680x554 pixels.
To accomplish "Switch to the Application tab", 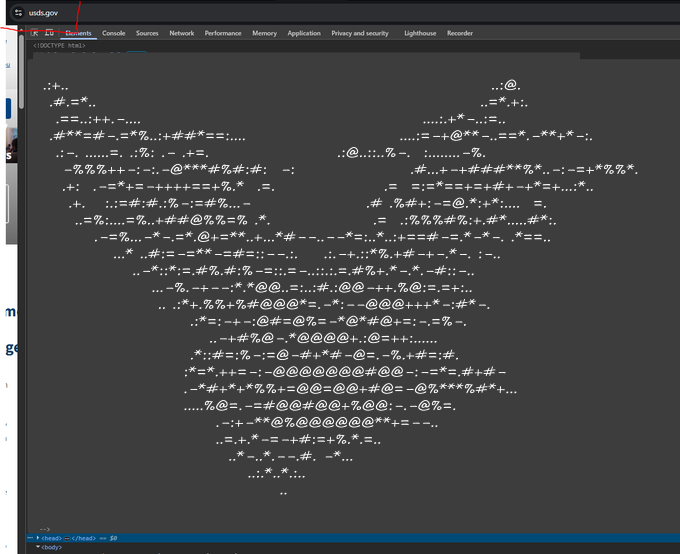I will pyautogui.click(x=304, y=33).
